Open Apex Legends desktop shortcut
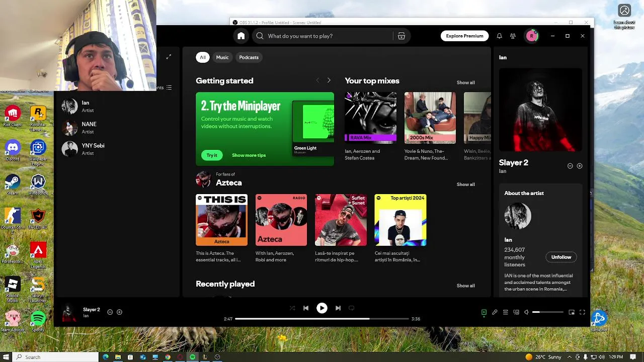 (38, 255)
